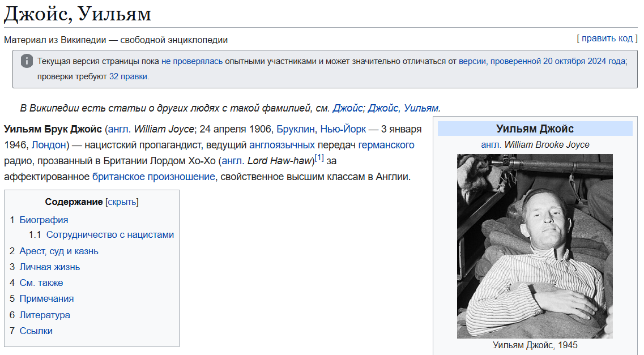Open footnote reference [1]
Image resolution: width=644 pixels, height=355 pixels.
coord(319,158)
